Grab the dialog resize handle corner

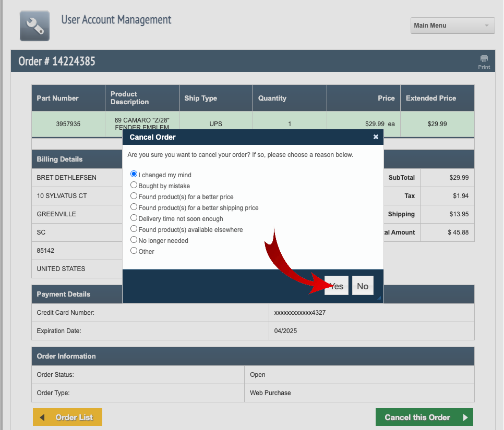pos(379,298)
